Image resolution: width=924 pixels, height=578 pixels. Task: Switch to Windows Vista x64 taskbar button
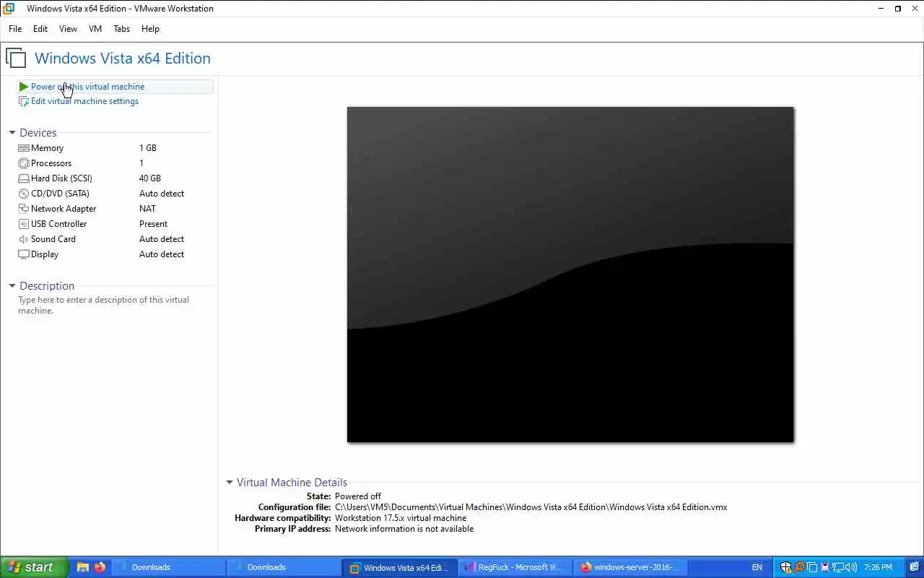click(399, 567)
